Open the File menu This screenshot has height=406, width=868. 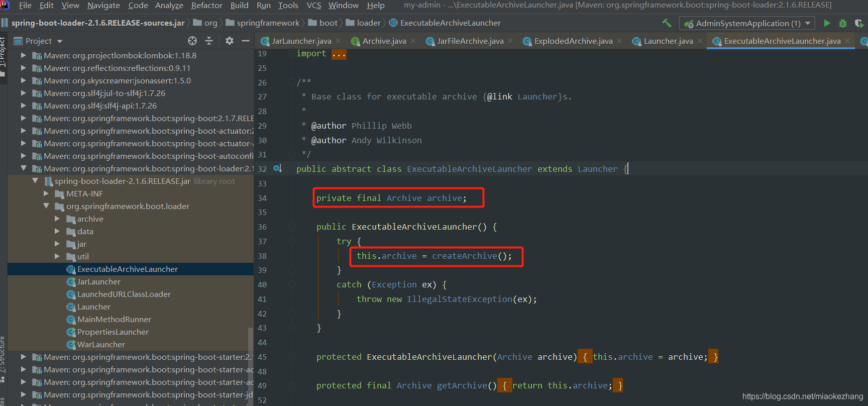point(25,5)
